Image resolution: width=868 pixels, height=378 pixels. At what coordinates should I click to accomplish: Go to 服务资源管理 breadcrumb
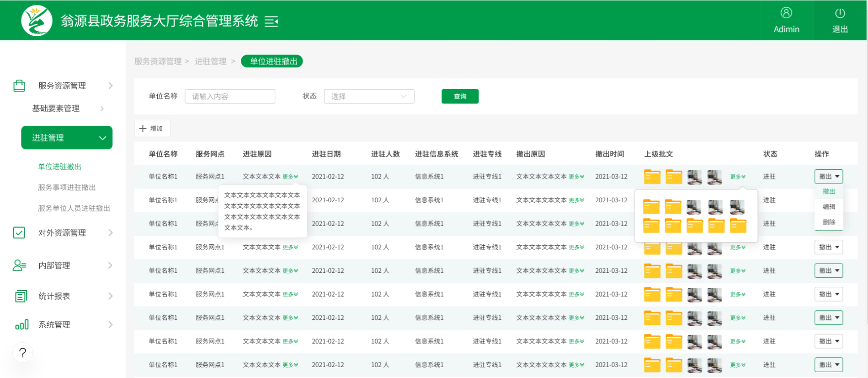point(158,61)
